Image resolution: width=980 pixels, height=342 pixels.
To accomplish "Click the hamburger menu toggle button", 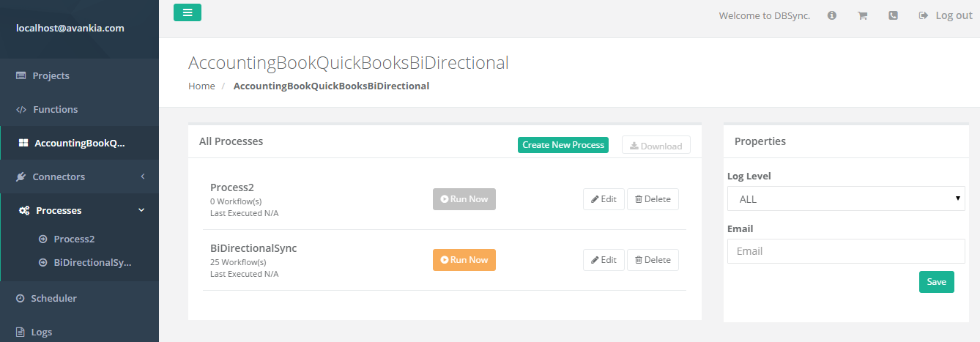I will pyautogui.click(x=188, y=12).
